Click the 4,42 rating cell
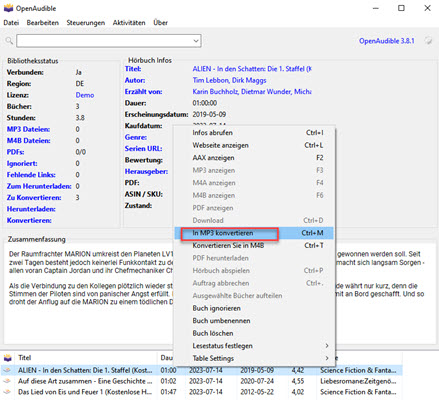 298,370
